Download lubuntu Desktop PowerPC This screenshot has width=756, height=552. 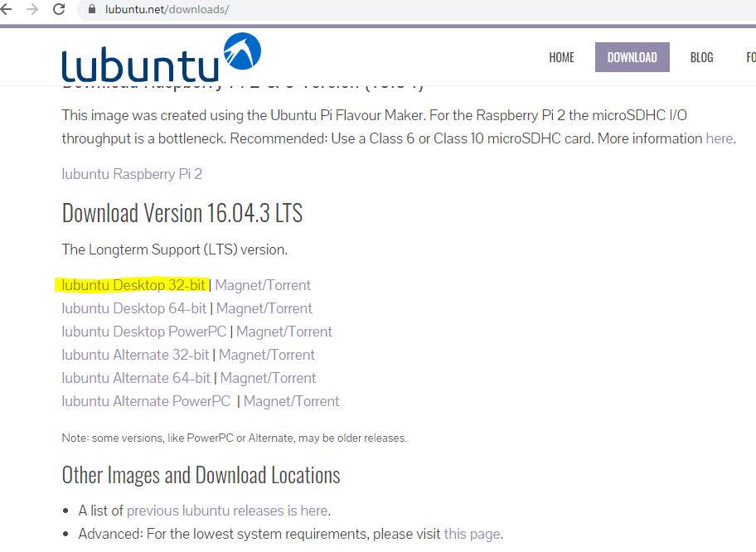coord(144,332)
